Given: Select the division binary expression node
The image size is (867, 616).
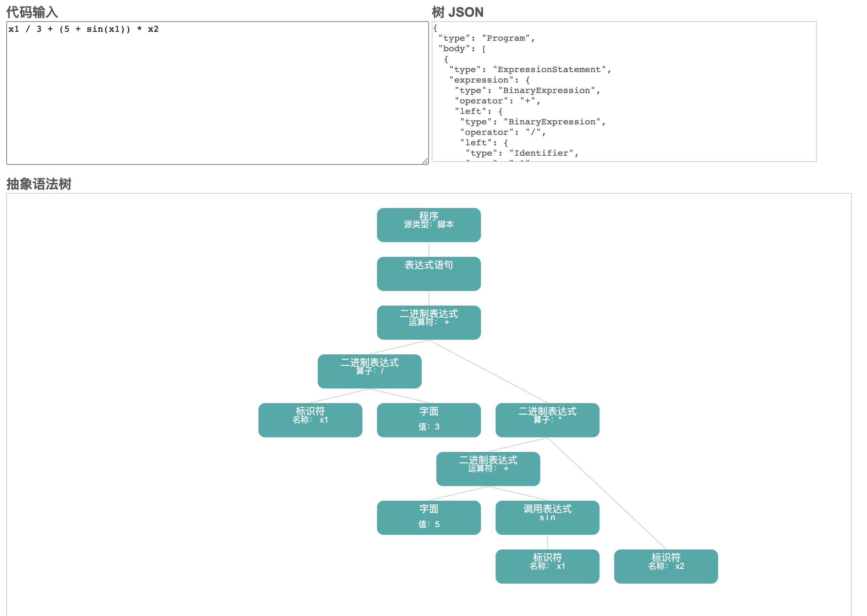Looking at the screenshot, I should tap(369, 371).
